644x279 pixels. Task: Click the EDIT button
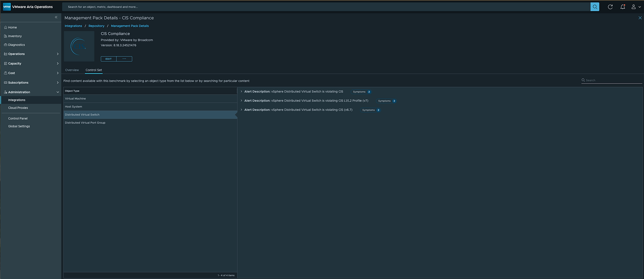coord(108,59)
